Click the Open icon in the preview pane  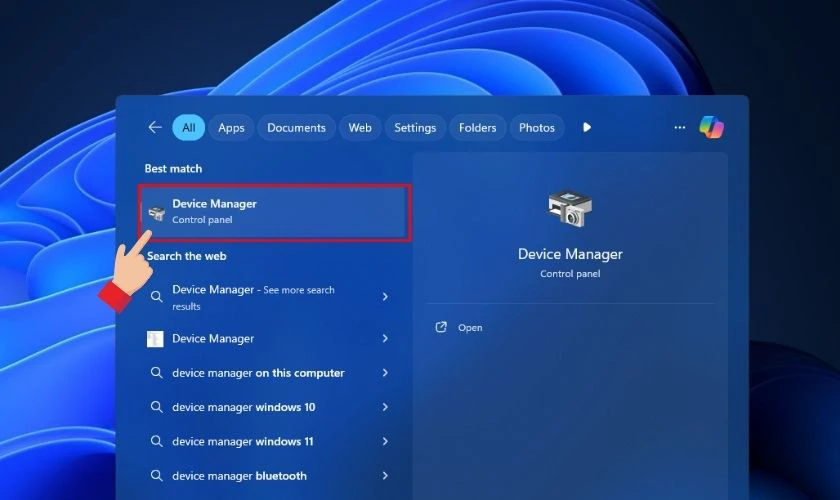click(441, 327)
